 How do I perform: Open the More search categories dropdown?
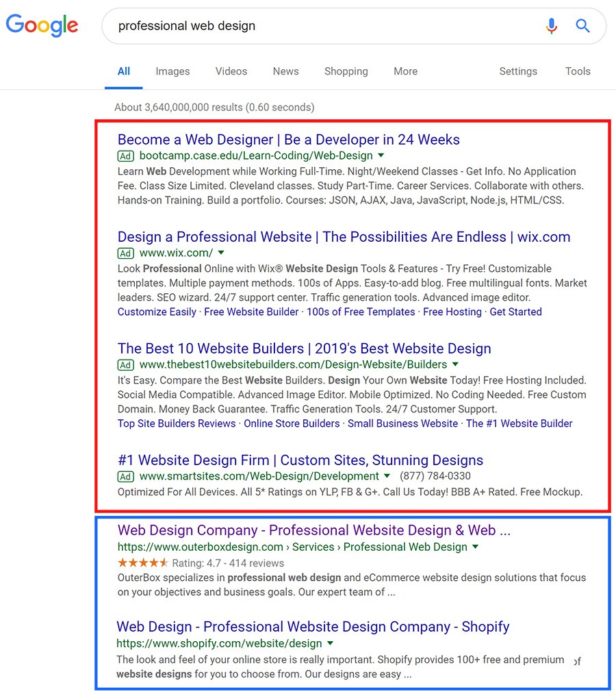tap(405, 71)
